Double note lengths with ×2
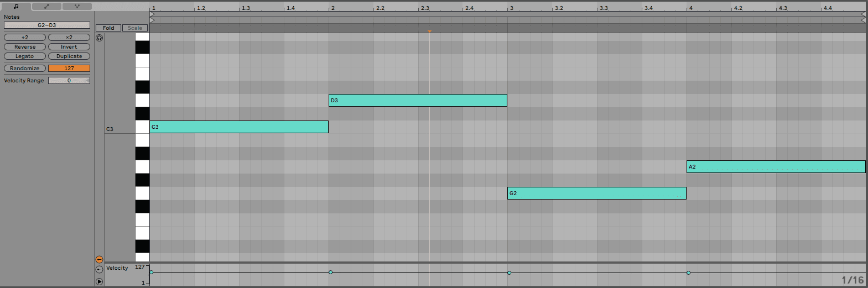868x288 pixels. (69, 38)
